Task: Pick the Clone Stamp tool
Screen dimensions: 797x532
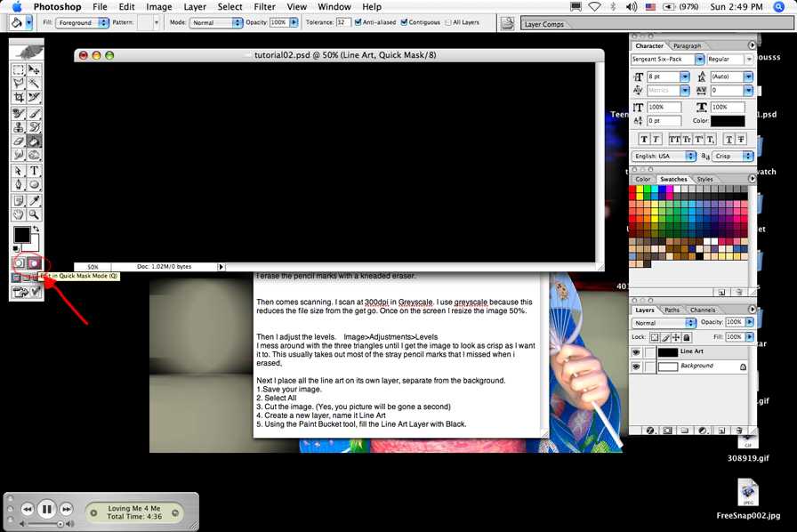Action: [19, 127]
